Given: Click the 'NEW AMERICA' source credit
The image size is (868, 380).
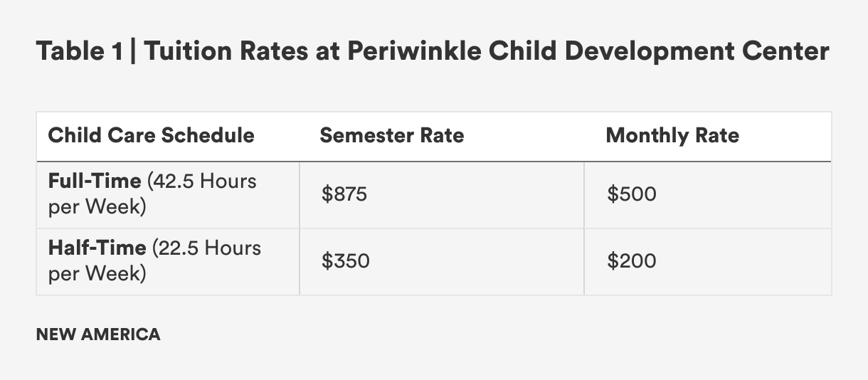Looking at the screenshot, I should (97, 334).
